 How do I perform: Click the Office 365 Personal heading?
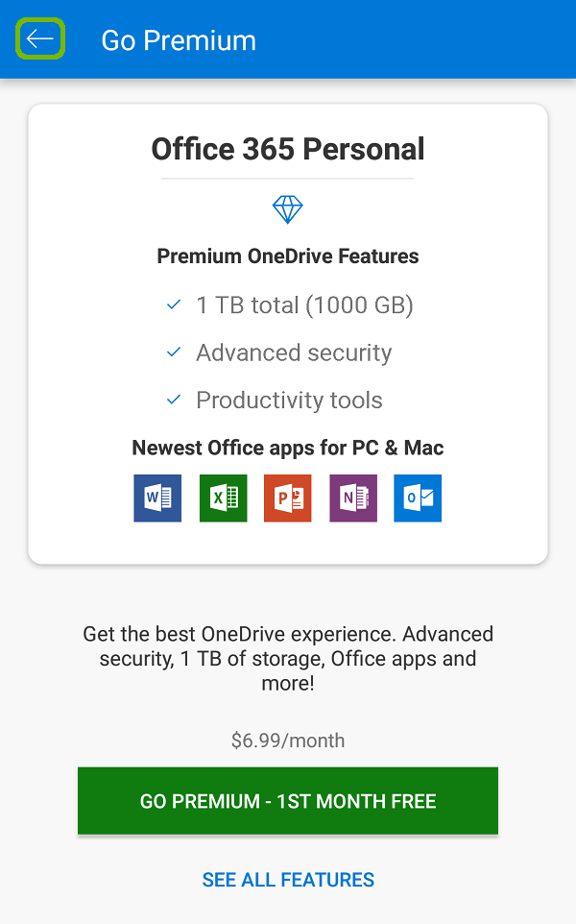point(288,149)
